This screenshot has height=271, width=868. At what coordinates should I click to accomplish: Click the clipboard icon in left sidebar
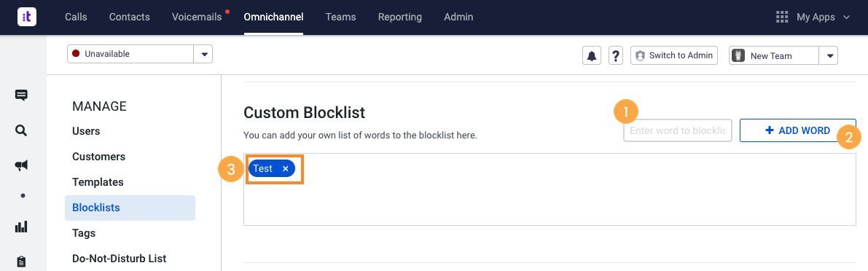(21, 261)
